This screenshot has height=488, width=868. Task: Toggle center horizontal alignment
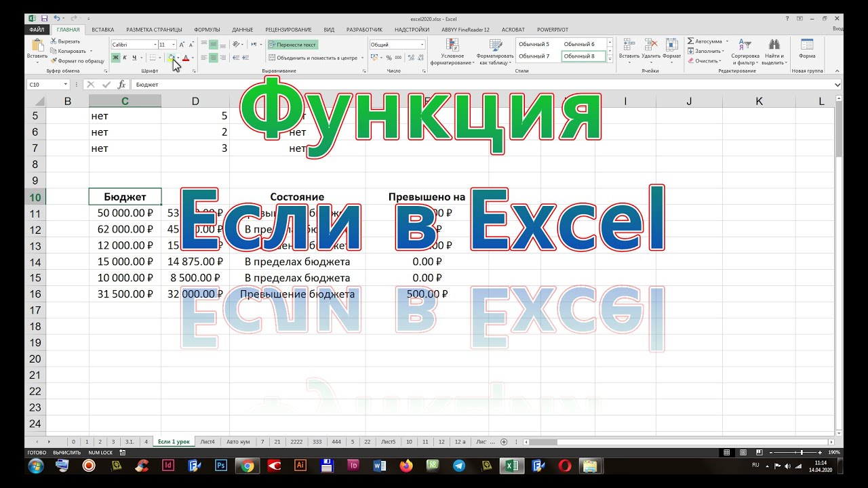coord(213,58)
